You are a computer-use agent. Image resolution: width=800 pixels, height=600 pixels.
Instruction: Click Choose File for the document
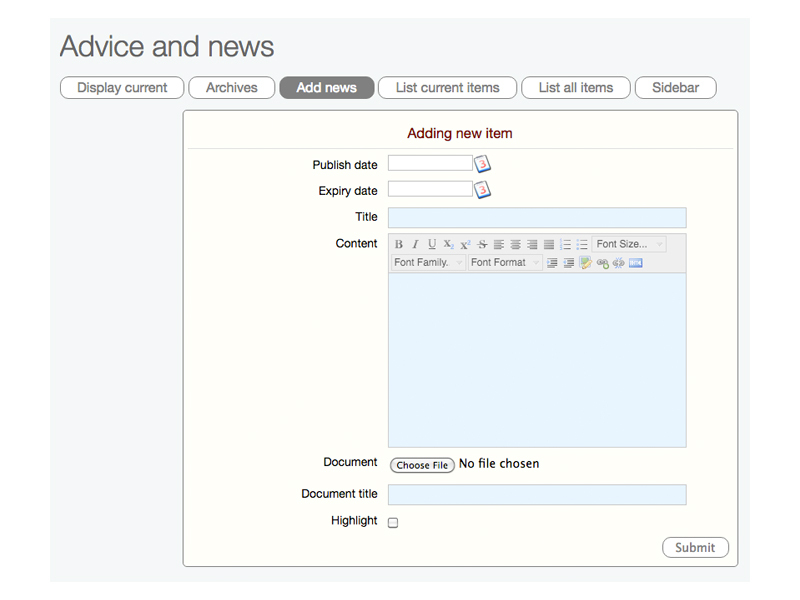pyautogui.click(x=422, y=465)
